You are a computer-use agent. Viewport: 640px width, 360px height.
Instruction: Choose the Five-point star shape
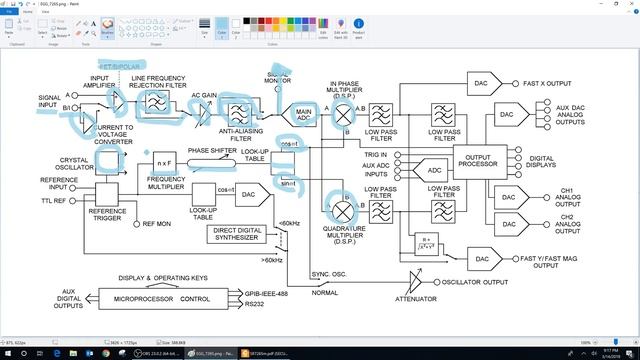(136, 35)
